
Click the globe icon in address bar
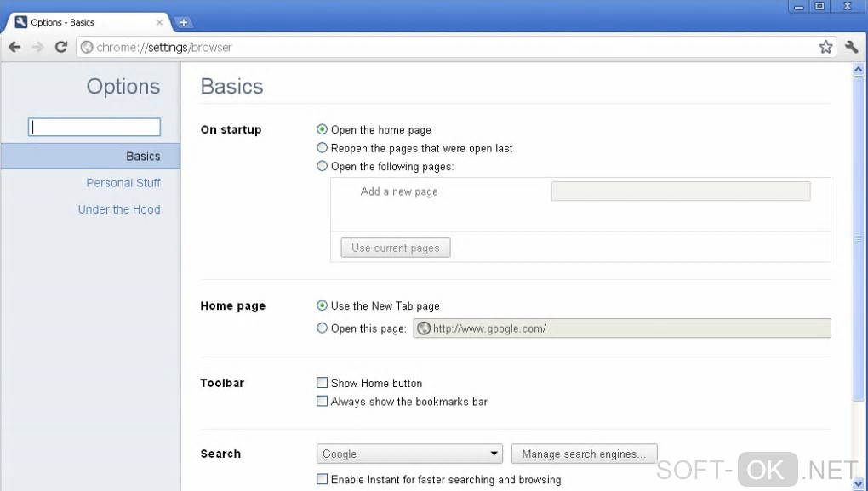[87, 48]
